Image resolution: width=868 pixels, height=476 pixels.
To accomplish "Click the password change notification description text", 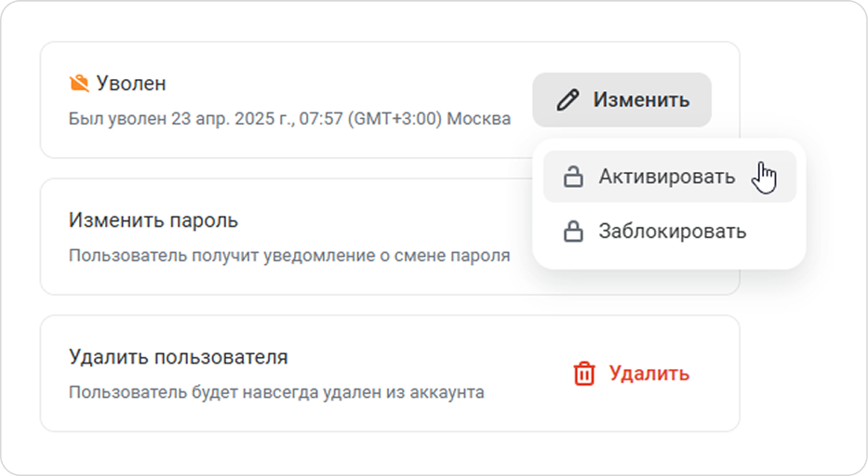I will pos(289,256).
